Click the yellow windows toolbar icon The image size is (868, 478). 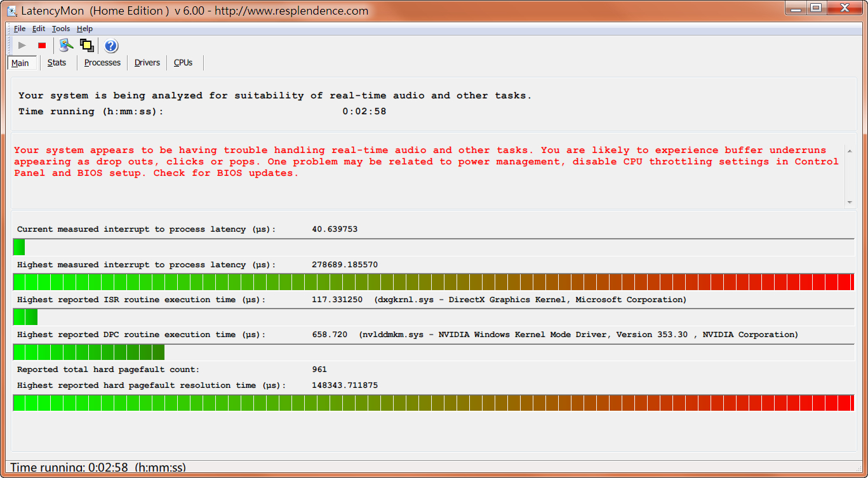coord(87,45)
